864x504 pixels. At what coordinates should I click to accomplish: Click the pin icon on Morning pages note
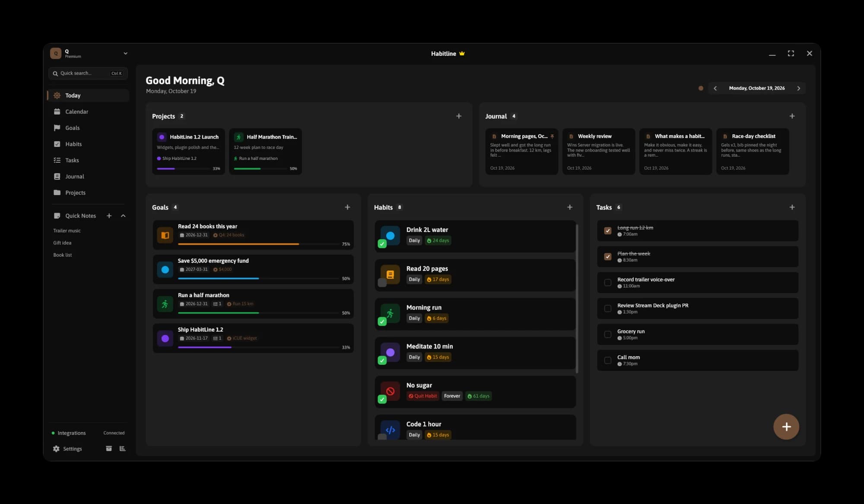coord(552,136)
